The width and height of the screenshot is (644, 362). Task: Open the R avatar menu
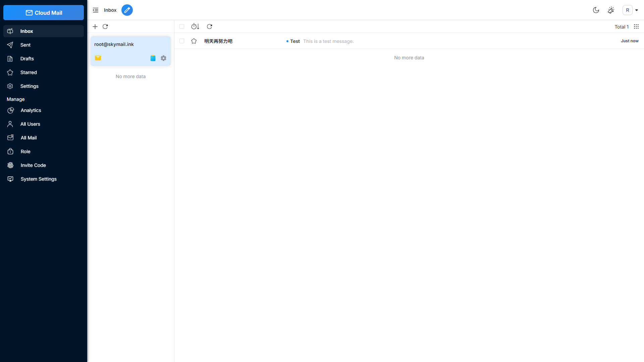coord(628,10)
